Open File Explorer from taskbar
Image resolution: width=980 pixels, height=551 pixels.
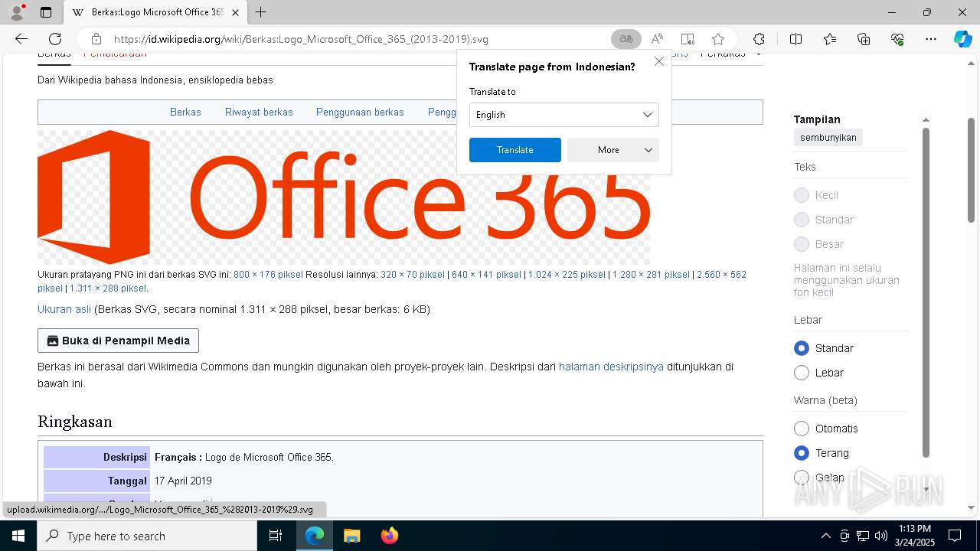pyautogui.click(x=351, y=536)
